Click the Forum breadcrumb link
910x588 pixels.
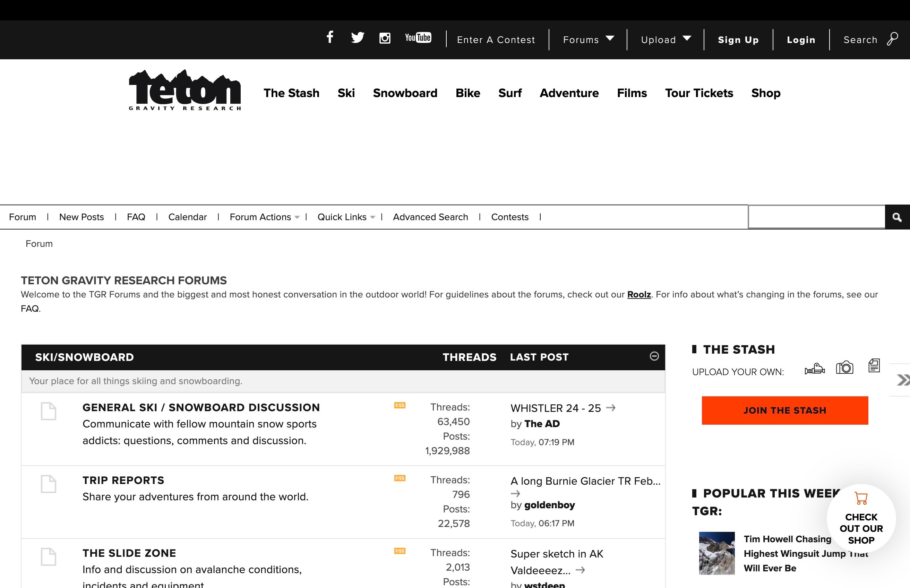(39, 244)
